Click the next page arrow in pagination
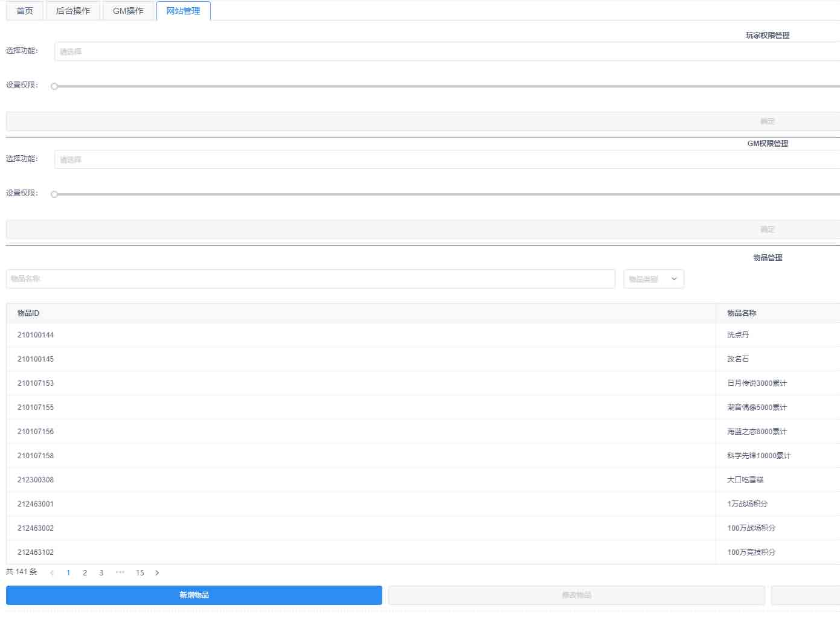Screen dimensions: 840x617 (x=157, y=573)
